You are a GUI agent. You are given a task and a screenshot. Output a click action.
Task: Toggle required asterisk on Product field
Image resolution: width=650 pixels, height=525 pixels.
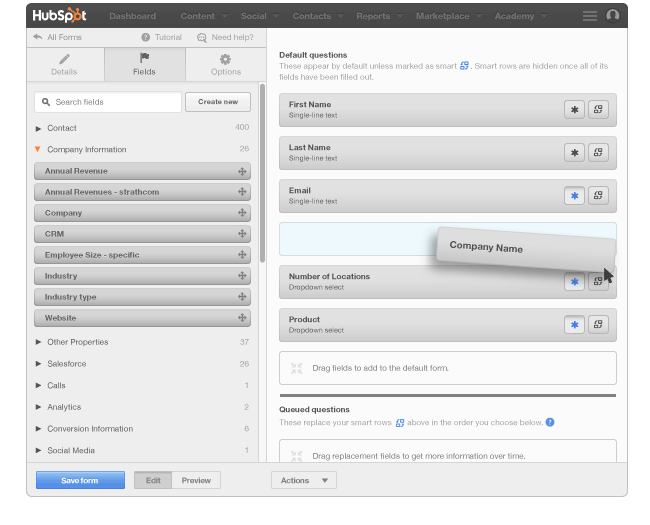point(574,324)
